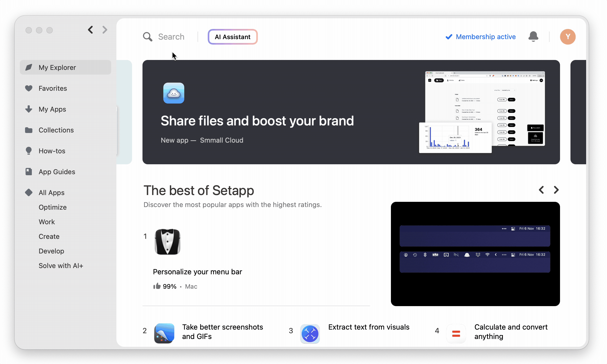Click the How-tos lightbulb icon

pyautogui.click(x=29, y=151)
